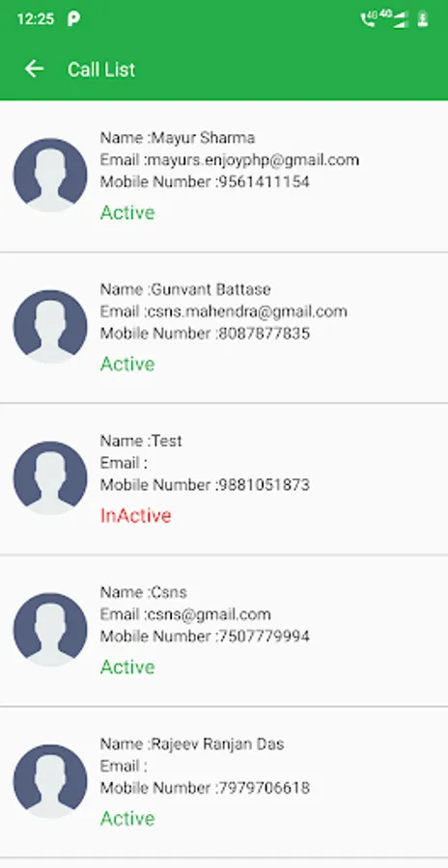
Task: Tap the red InActive status of Test
Action: click(136, 515)
